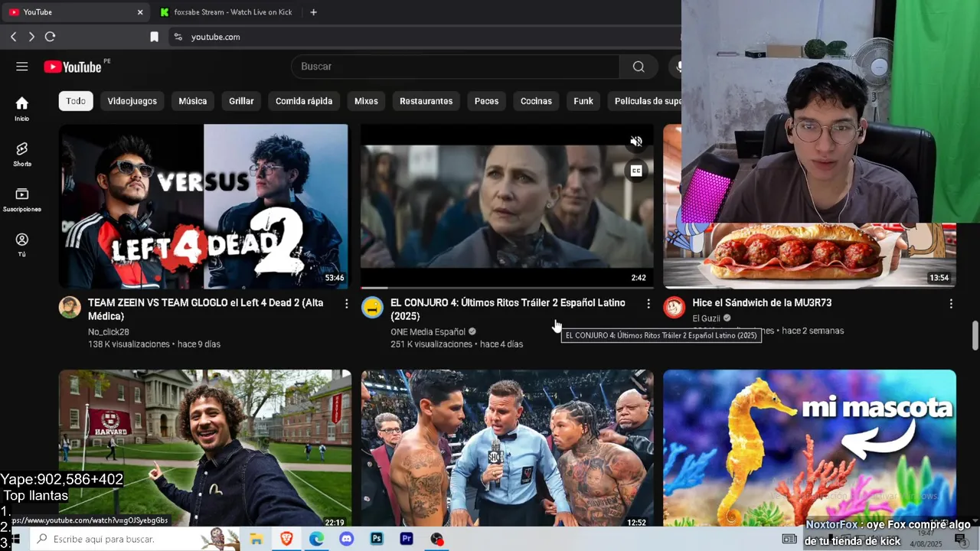
Task: Open the YouTube hamburger guide menu
Action: 21,67
